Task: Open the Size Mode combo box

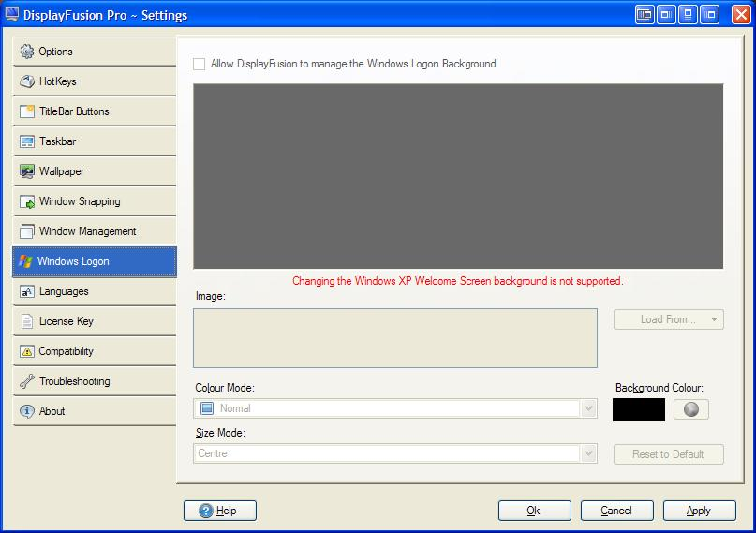Action: 588,453
